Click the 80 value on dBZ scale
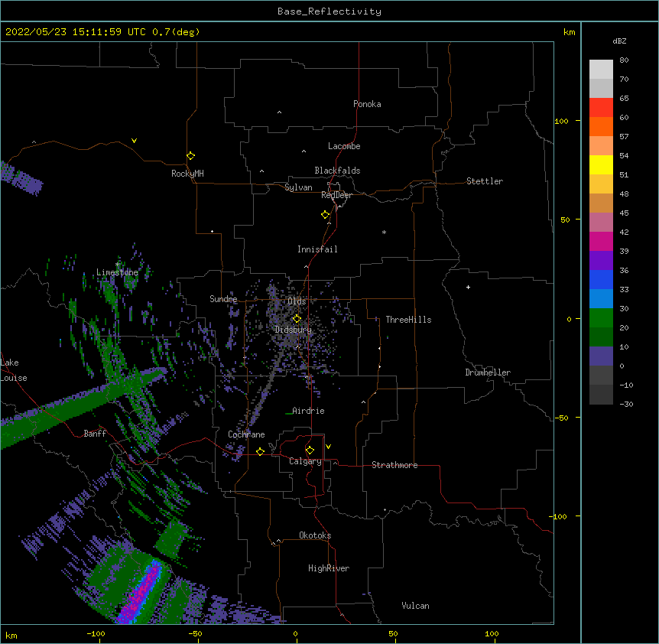The height and width of the screenshot is (644, 659). point(624,60)
